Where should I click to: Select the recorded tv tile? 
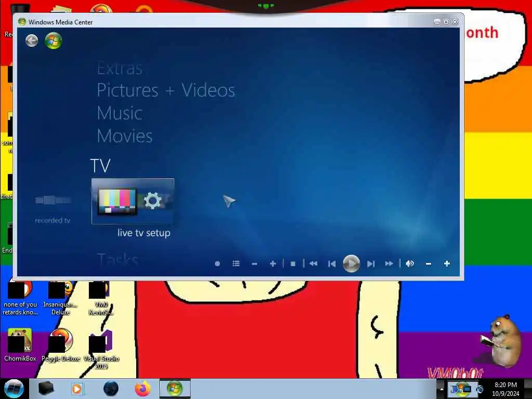pyautogui.click(x=52, y=209)
